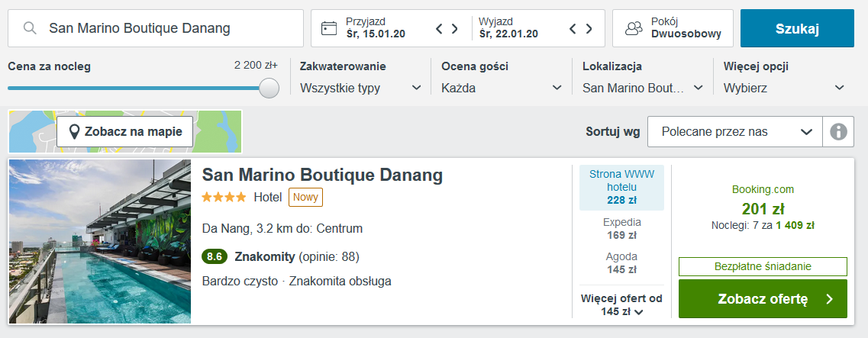This screenshot has width=868, height=338.
Task: Select the Agoda 145 zł offer
Action: pos(621,262)
